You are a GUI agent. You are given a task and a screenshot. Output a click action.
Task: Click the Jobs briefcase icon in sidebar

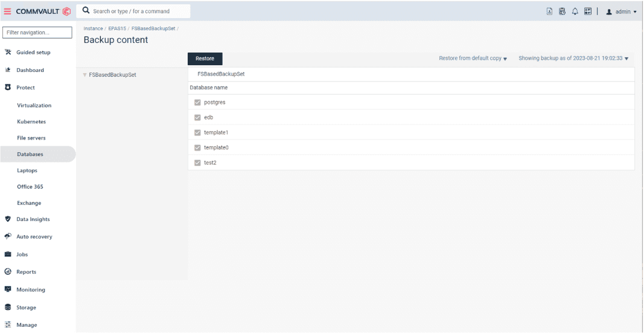8,254
